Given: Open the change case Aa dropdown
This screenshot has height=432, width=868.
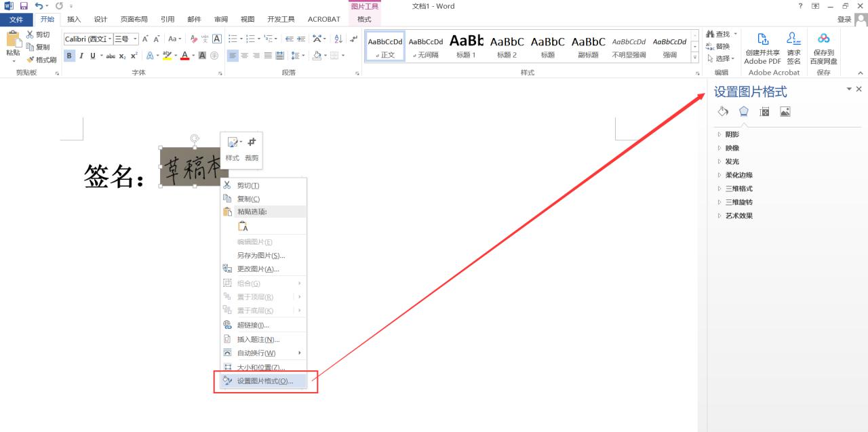Looking at the screenshot, I should click(175, 39).
